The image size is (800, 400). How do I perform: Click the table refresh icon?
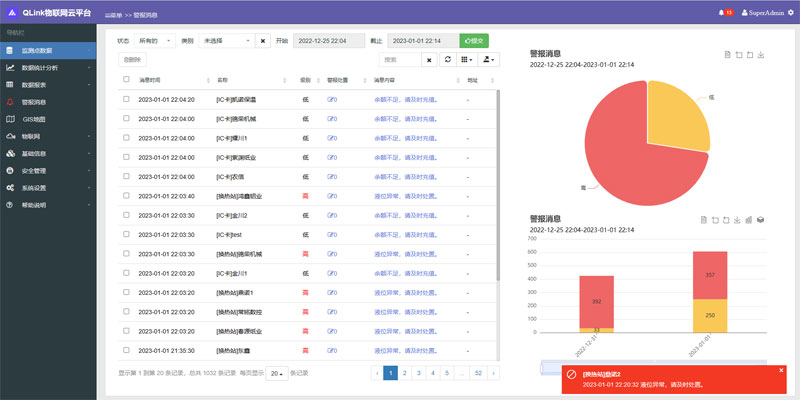click(x=448, y=60)
